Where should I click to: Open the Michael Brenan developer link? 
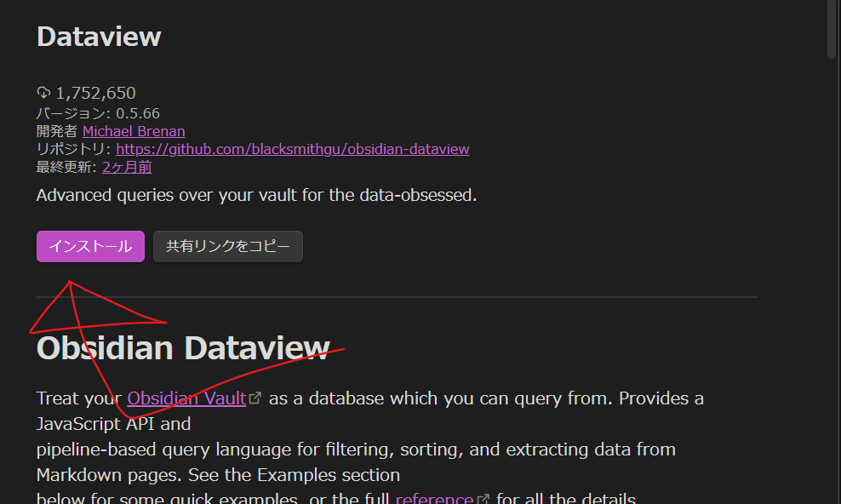tap(134, 131)
